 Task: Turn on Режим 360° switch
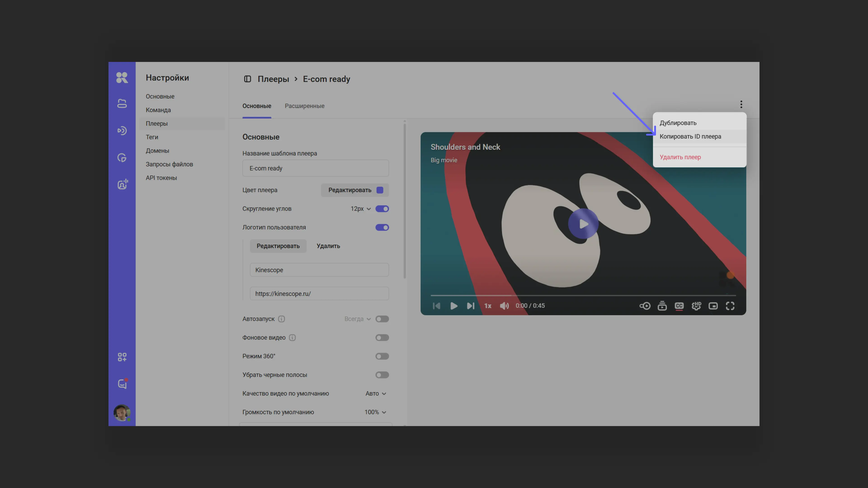point(382,356)
